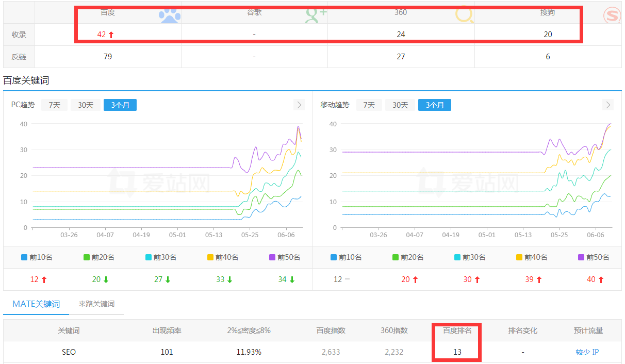Toggle 前10名 legend in mobile chart
Viewport: 625px width, 364px height.
tap(347, 257)
